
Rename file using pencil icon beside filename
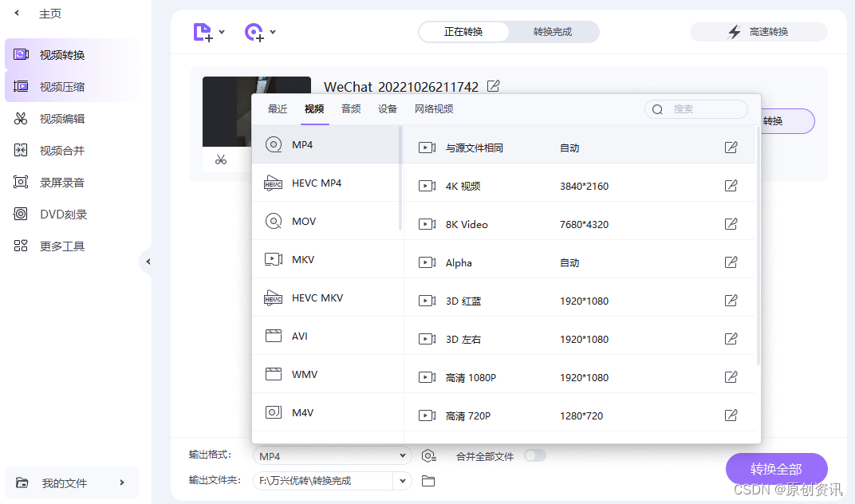pos(493,85)
